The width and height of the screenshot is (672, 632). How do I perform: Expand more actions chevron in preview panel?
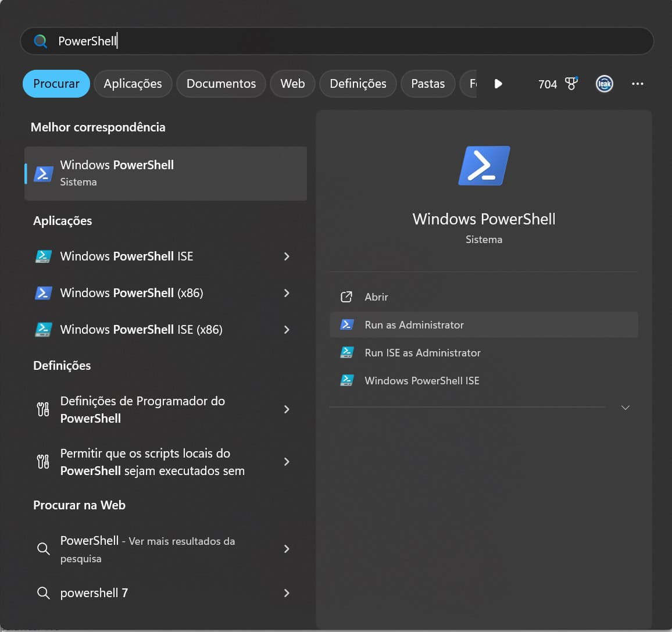625,408
